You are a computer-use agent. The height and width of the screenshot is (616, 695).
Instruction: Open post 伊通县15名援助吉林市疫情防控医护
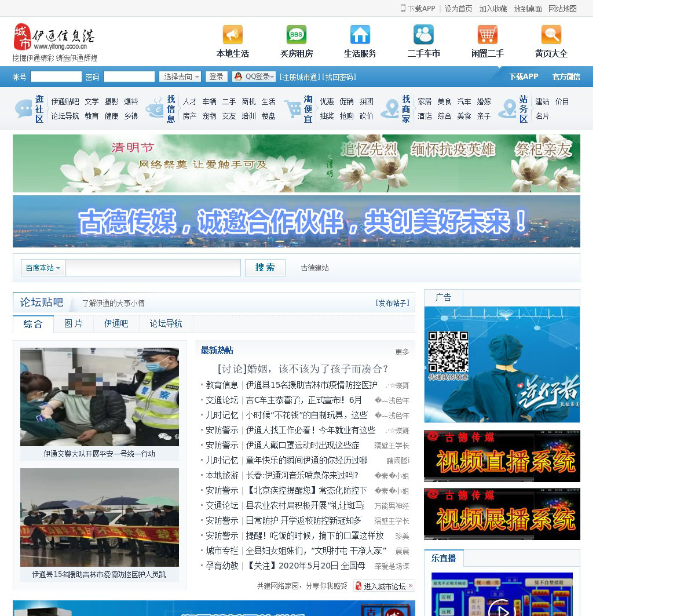312,385
